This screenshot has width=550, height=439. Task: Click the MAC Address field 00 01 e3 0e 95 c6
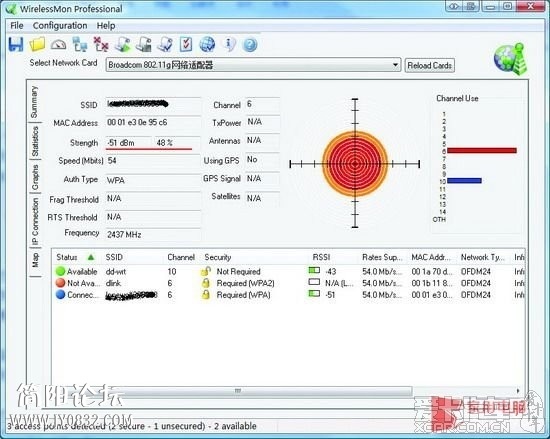(x=153, y=122)
